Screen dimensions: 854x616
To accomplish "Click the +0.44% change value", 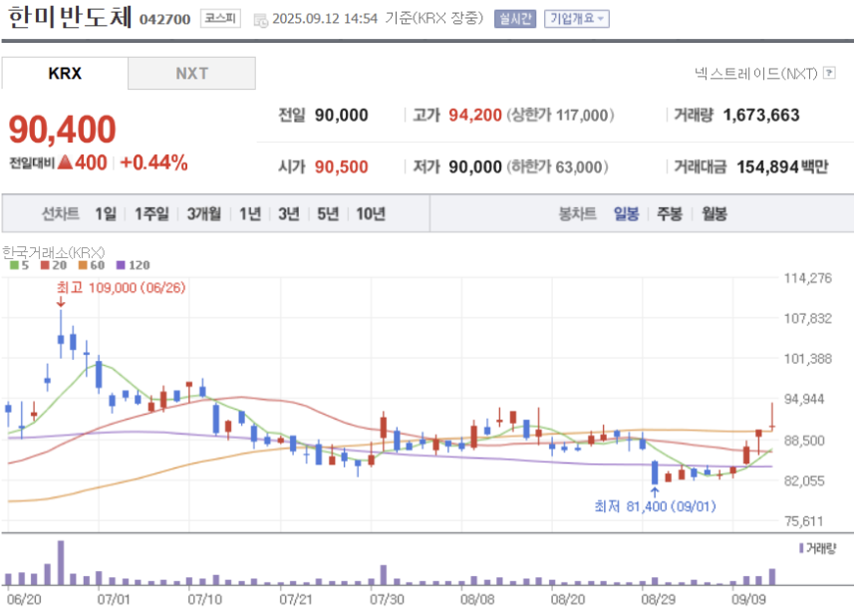I will click(x=153, y=162).
